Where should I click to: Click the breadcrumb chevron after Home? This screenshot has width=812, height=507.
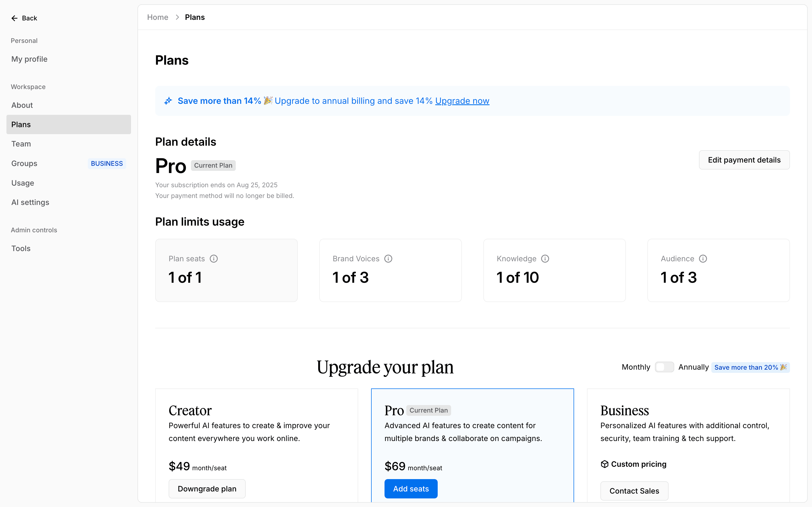[177, 17]
